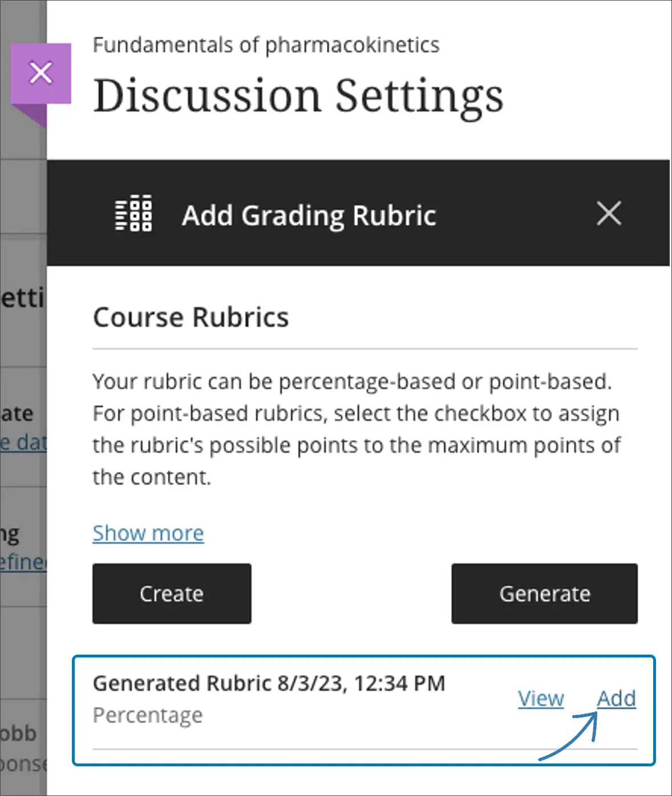This screenshot has width=672, height=796.
Task: Click the cut-off 'obb' text at bottom left
Action: tap(19, 733)
